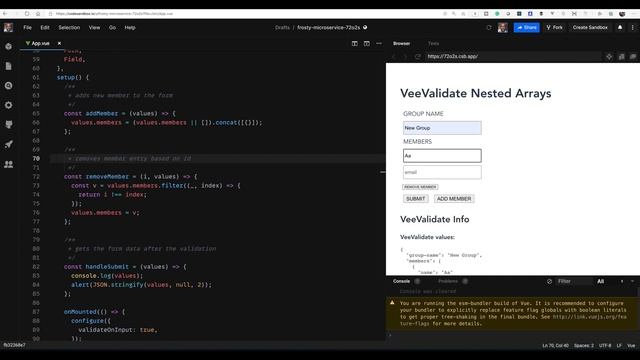
Task: Open the Explorer files sidebar icon
Action: (x=9, y=66)
